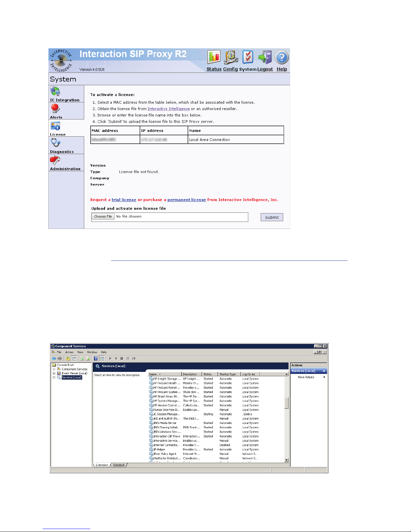Expand the More Actions submenu arrow
411x532 pixels.
click(x=324, y=377)
